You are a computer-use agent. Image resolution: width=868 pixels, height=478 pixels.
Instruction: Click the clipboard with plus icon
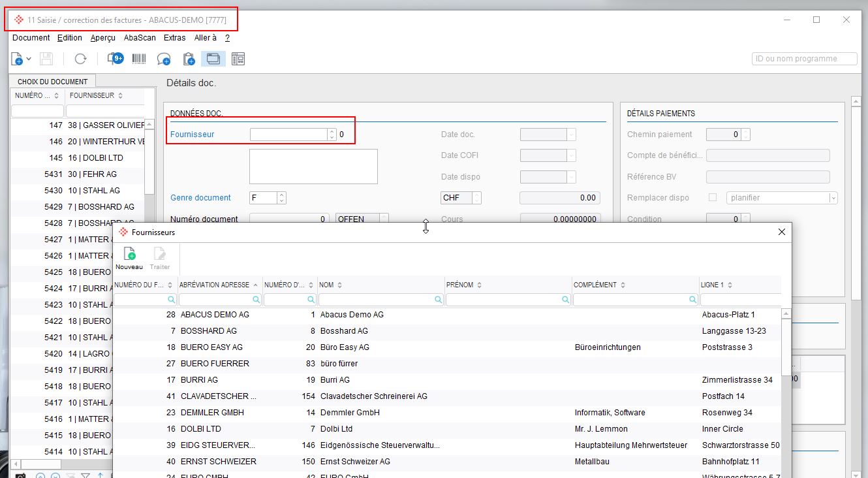[189, 59]
